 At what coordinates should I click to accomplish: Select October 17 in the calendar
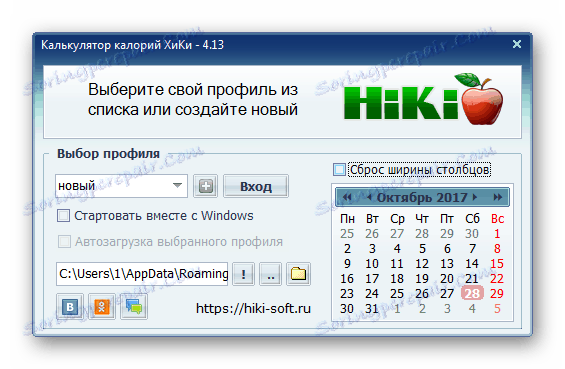tap(372, 279)
